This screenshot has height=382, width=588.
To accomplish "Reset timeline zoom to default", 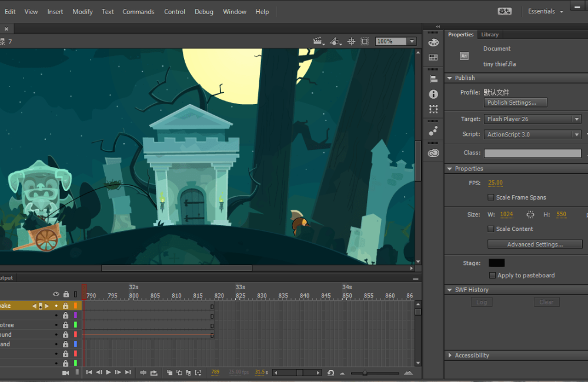I will coord(330,373).
